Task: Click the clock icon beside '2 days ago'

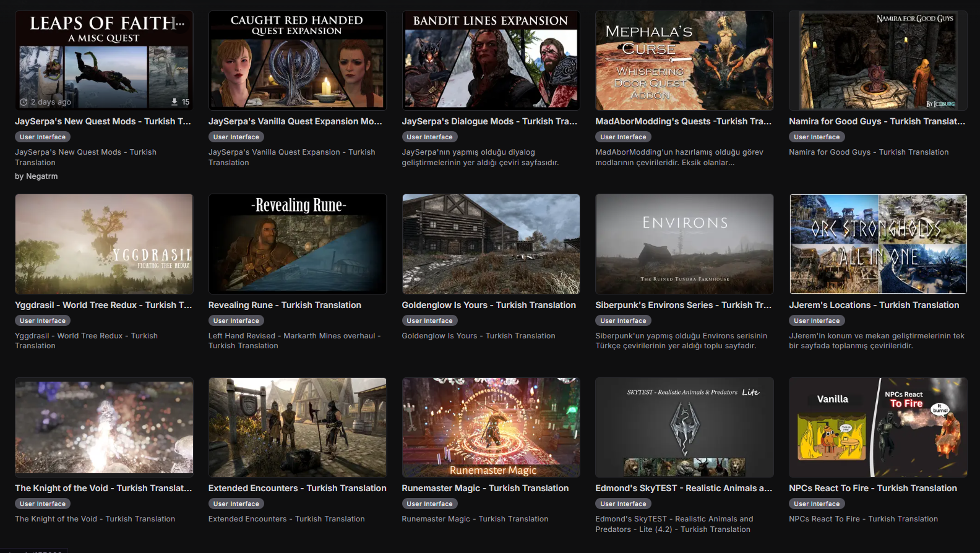Action: tap(24, 102)
